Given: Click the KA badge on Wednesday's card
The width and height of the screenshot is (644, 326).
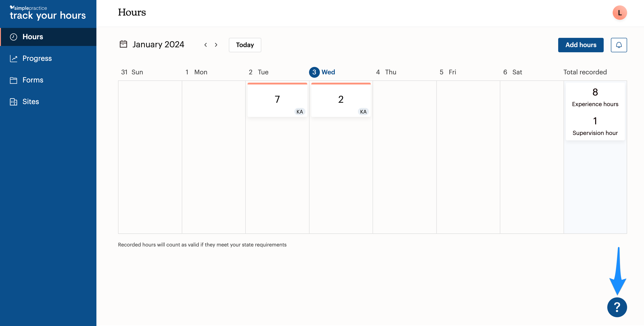Looking at the screenshot, I should [363, 112].
